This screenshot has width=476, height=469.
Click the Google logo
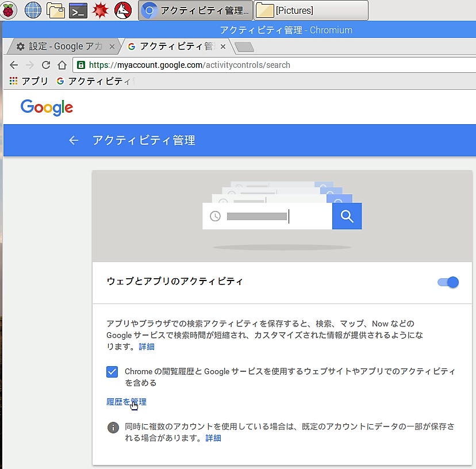click(47, 107)
